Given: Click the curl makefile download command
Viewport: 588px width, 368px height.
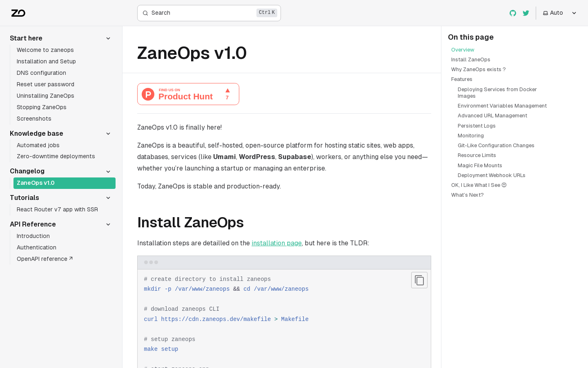Looking at the screenshot, I should point(226,319).
